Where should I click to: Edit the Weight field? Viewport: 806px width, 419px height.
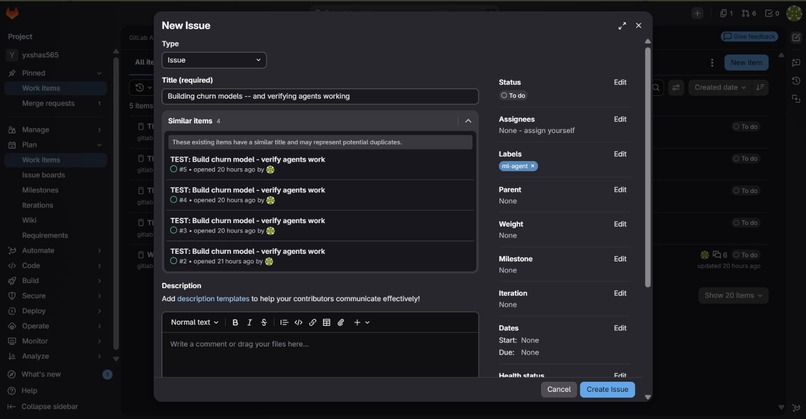[x=620, y=224]
